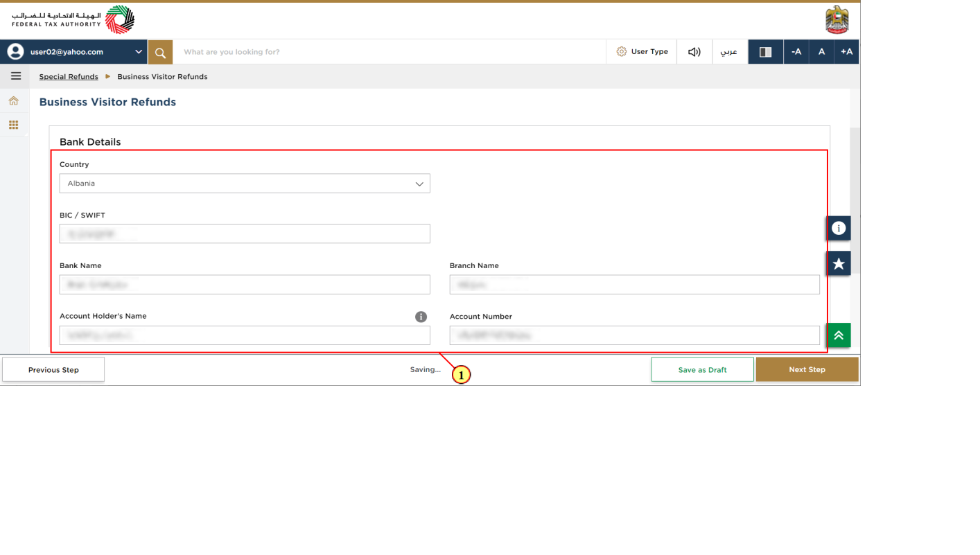Switch language to Arabic

(729, 52)
